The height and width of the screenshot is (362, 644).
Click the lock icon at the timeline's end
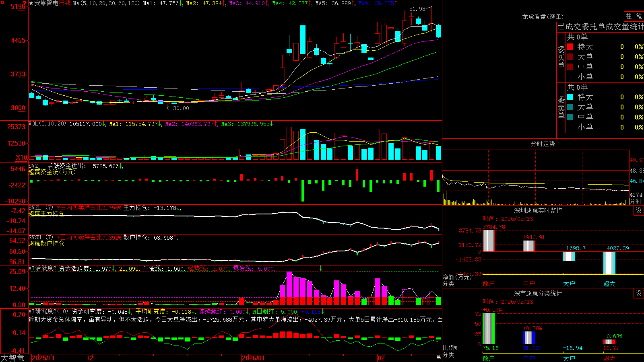(x=438, y=357)
